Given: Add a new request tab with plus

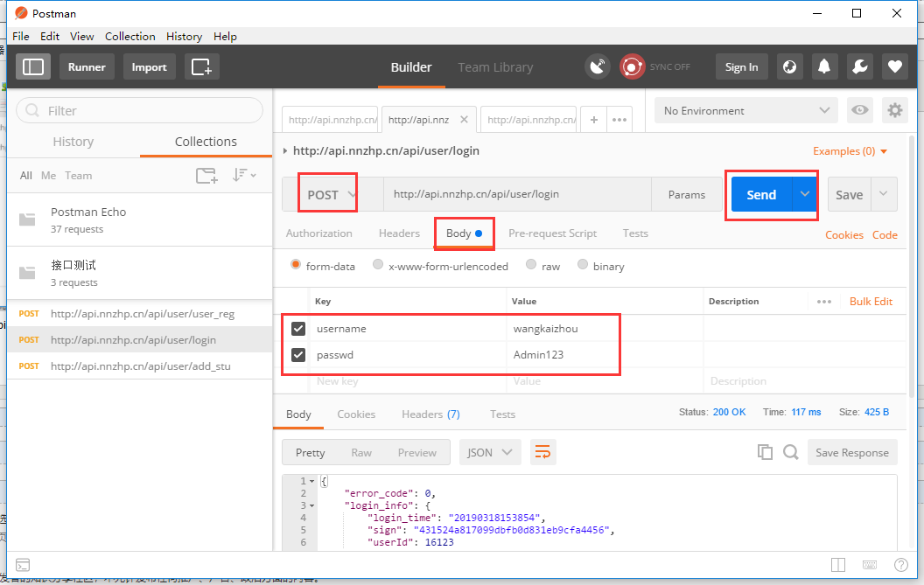Looking at the screenshot, I should pos(594,120).
